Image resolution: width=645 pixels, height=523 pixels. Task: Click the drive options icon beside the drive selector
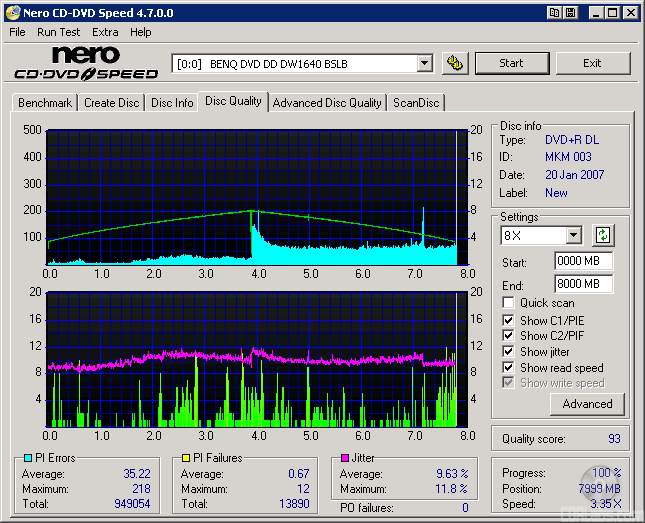[455, 63]
